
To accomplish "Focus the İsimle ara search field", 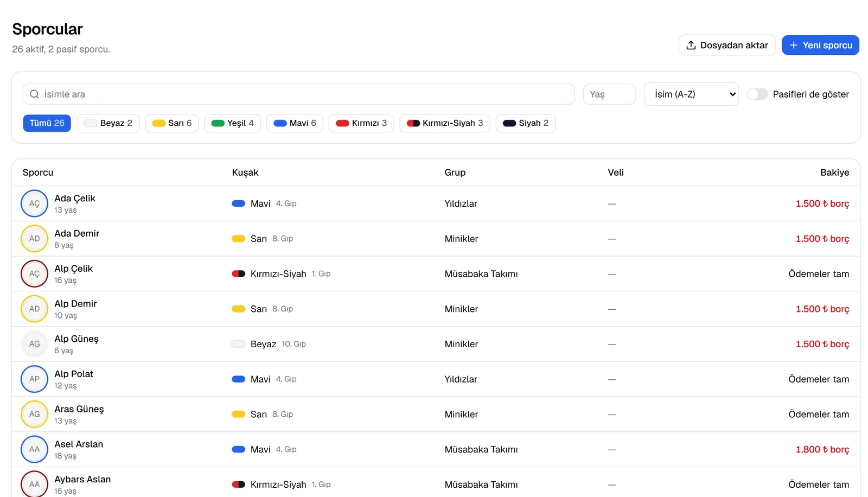I will coord(298,94).
